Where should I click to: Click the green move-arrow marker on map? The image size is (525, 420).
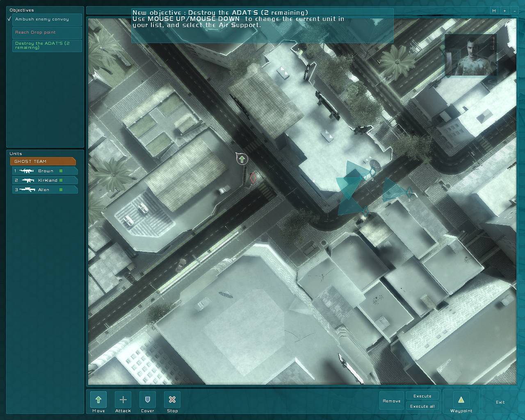[242, 159]
